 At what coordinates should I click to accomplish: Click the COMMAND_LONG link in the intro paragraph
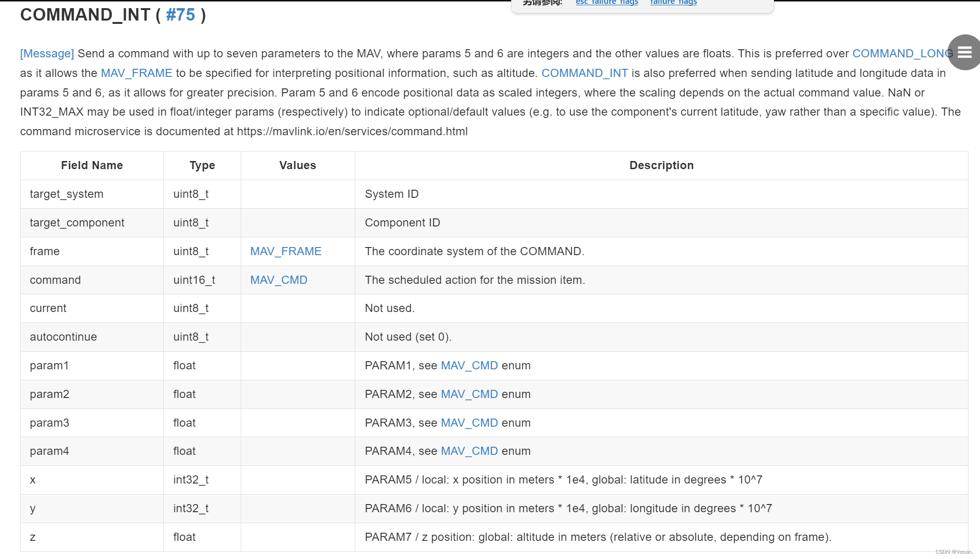coord(902,54)
